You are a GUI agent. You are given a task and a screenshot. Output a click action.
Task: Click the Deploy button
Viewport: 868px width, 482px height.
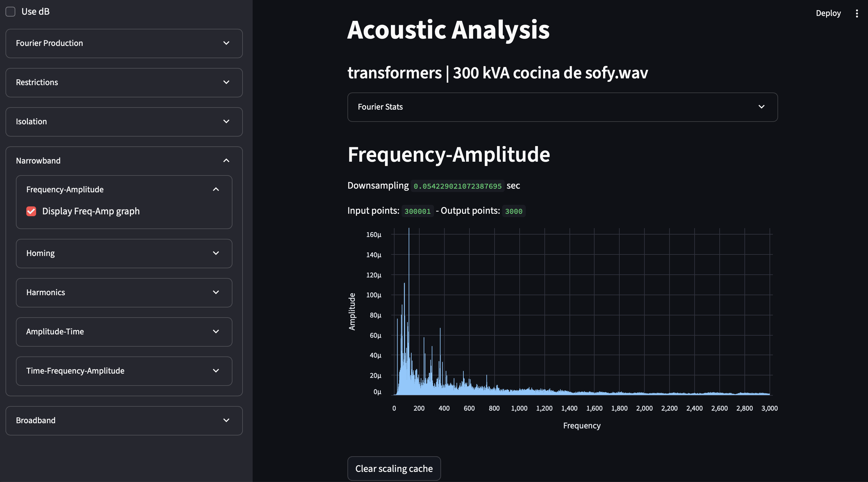point(828,13)
